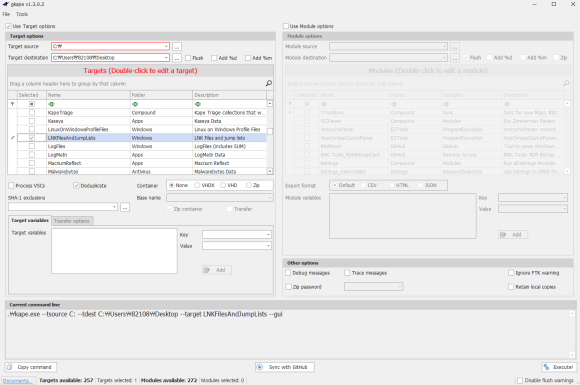Screen dimensions: 580x385
Task: Select the Malwarebytes target row name
Action: 63,172
